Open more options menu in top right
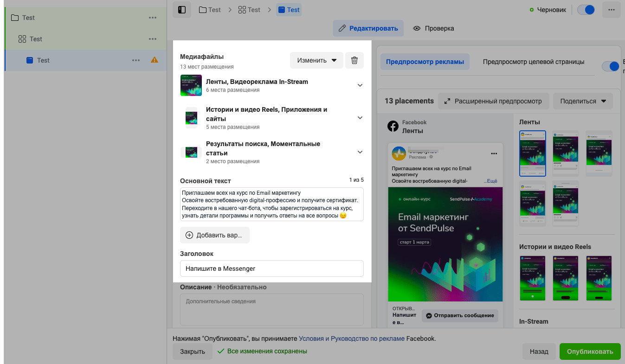 click(x=611, y=10)
